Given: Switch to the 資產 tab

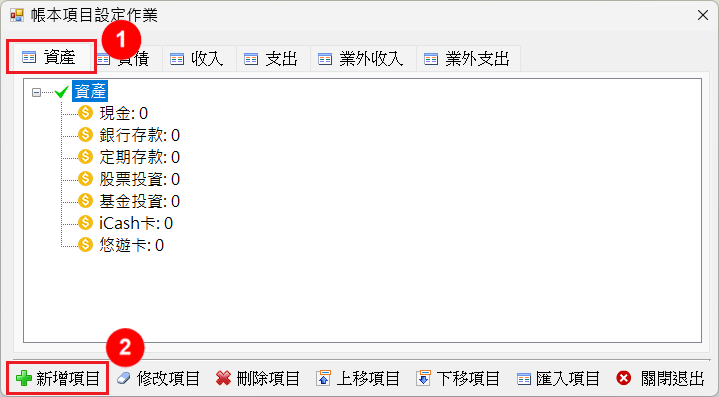Looking at the screenshot, I should pos(51,57).
